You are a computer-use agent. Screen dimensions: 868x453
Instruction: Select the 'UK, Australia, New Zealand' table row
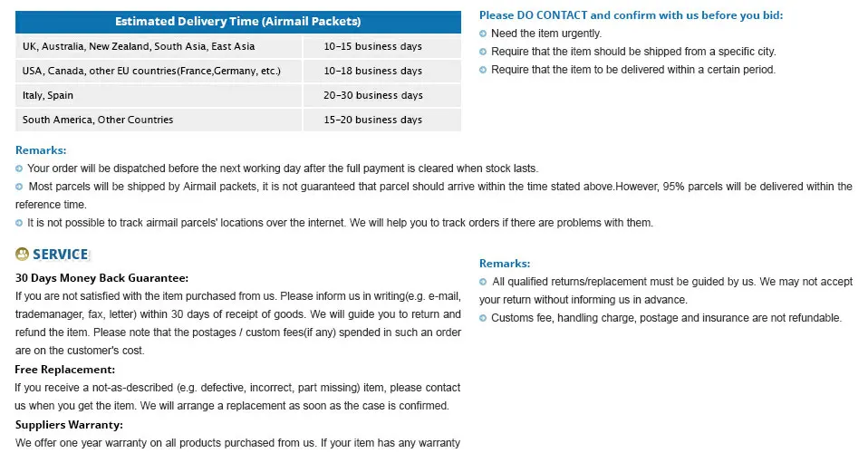point(238,46)
